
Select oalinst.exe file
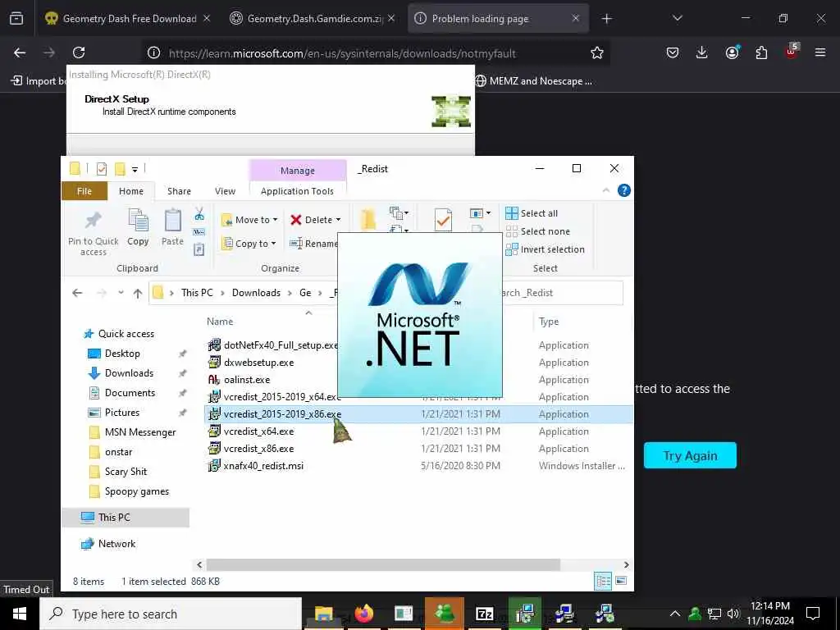pos(247,379)
